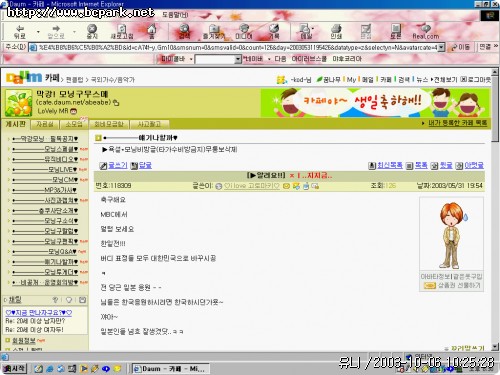The height and width of the screenshot is (375, 500).
Task: Select the 회비모금함 tab
Action: (109, 124)
